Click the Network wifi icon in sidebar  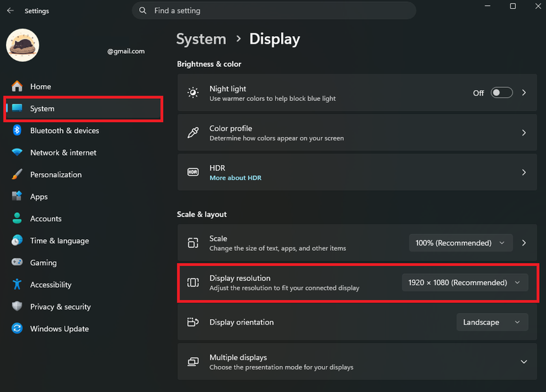pos(16,152)
